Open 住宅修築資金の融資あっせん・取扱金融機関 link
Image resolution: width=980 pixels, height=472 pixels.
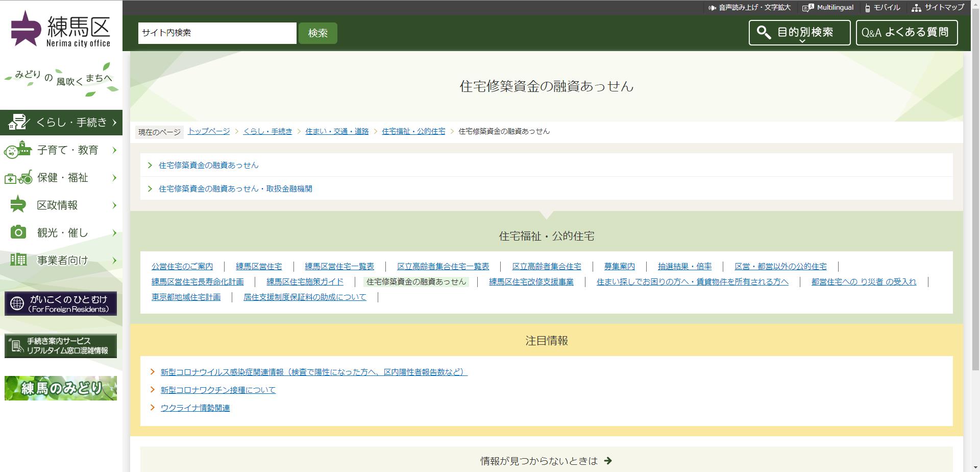coord(235,188)
